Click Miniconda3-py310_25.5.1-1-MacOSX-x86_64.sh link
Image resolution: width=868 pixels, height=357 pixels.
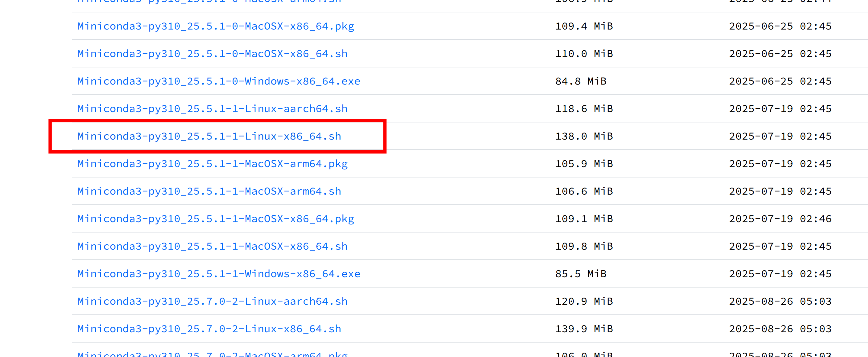(212, 246)
